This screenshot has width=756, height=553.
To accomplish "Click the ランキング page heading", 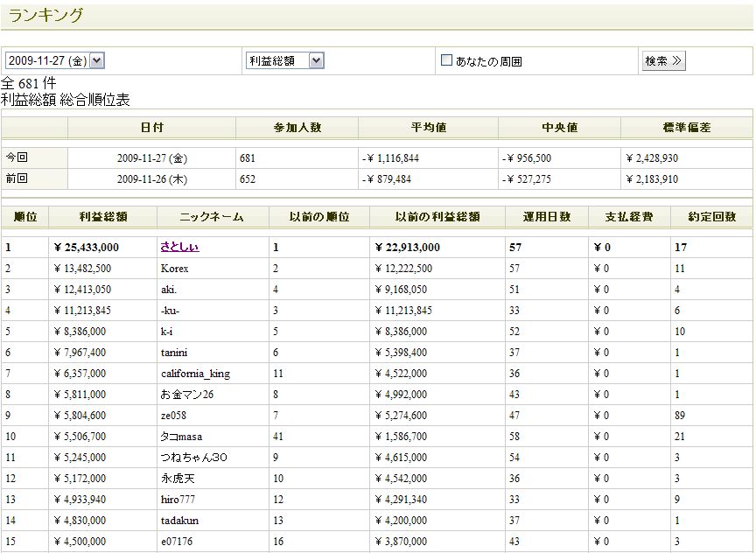I will click(x=46, y=15).
